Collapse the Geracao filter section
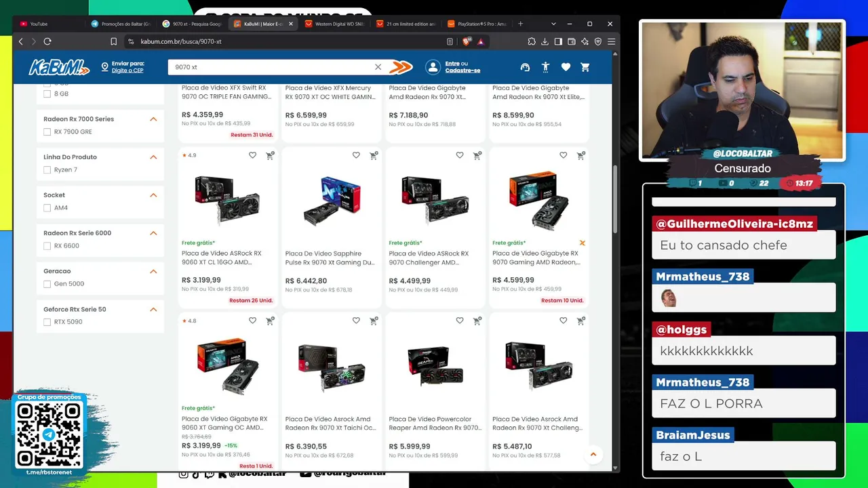Image resolution: width=868 pixels, height=488 pixels. click(153, 271)
